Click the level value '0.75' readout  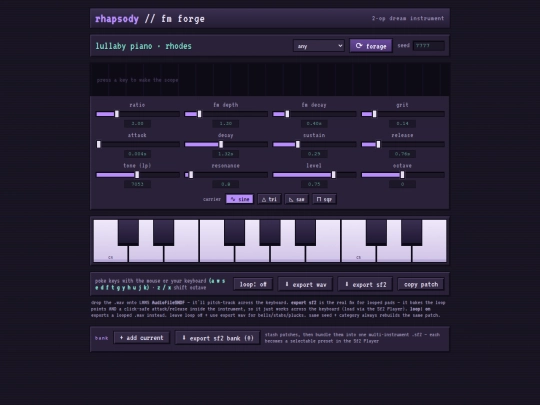click(314, 184)
